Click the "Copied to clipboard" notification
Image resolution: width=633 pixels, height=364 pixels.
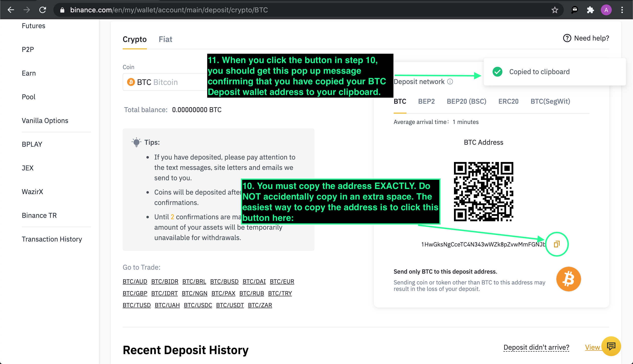click(554, 72)
